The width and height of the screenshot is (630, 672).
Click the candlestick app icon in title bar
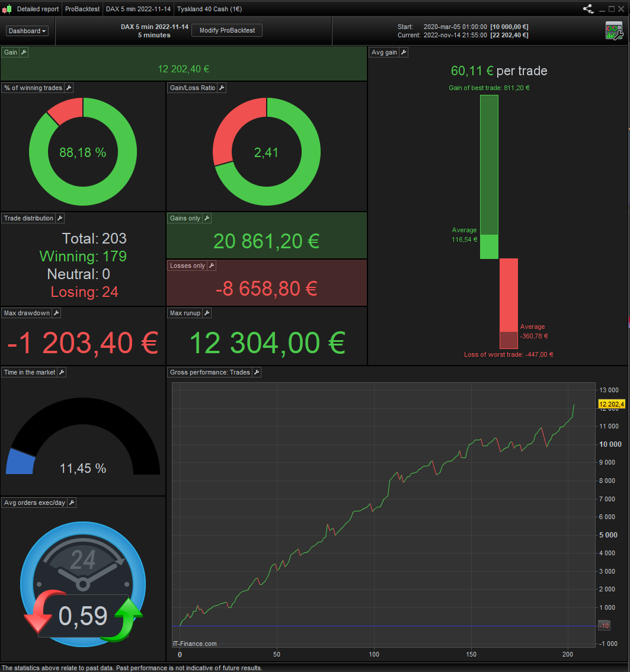(7, 9)
